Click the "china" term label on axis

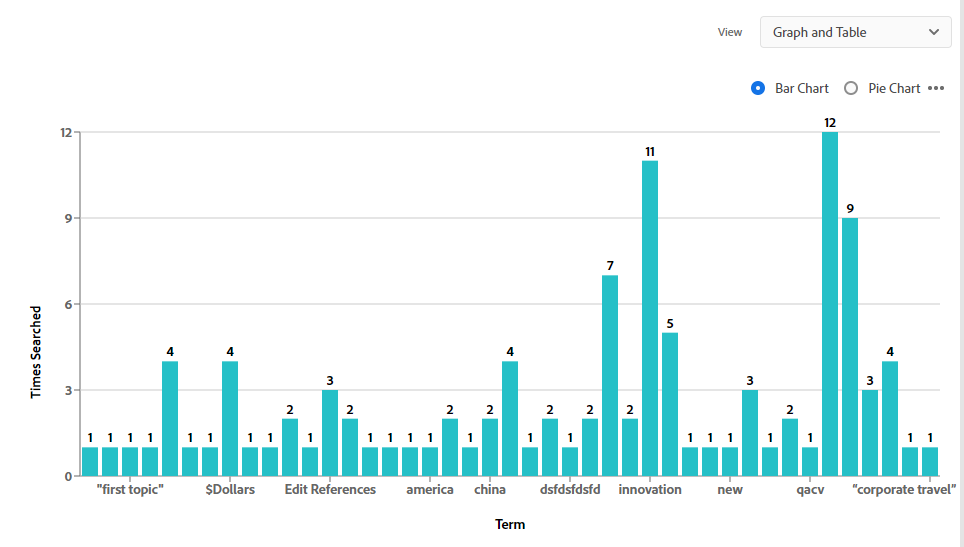coord(490,490)
